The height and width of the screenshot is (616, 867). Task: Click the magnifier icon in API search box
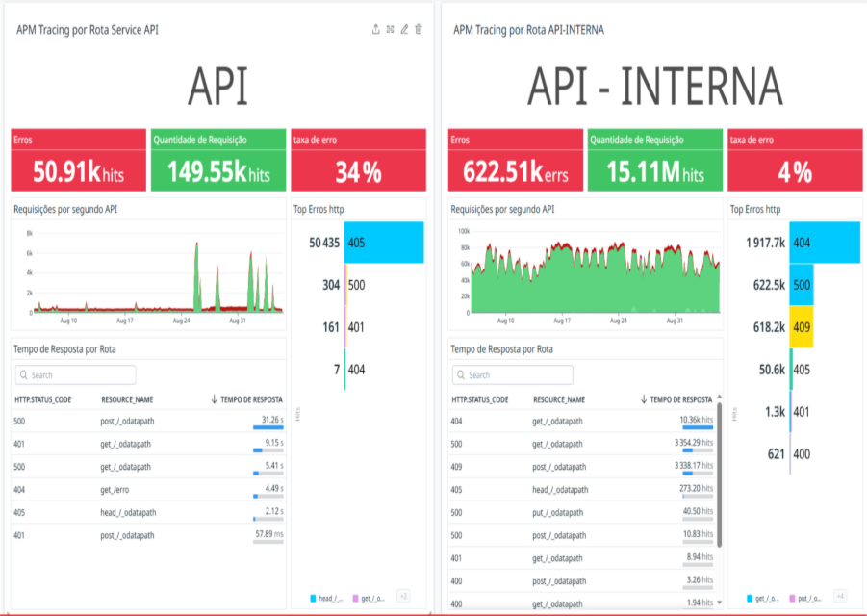(x=23, y=375)
